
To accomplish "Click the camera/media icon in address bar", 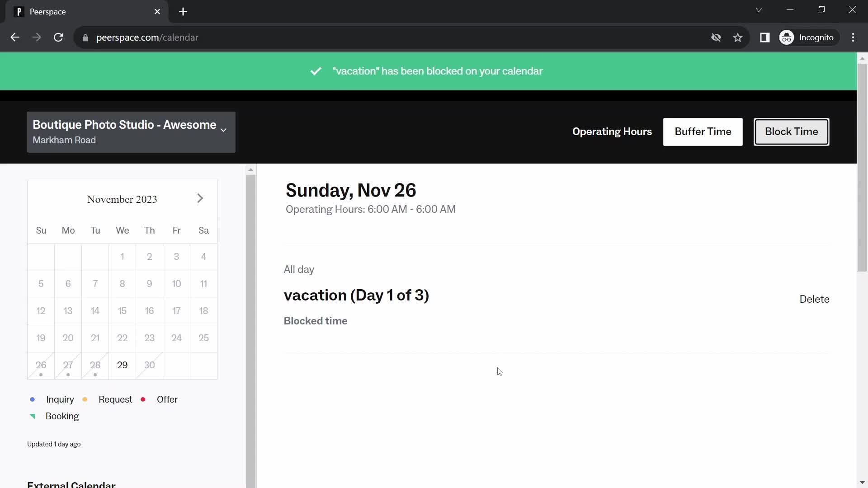I will [716, 38].
